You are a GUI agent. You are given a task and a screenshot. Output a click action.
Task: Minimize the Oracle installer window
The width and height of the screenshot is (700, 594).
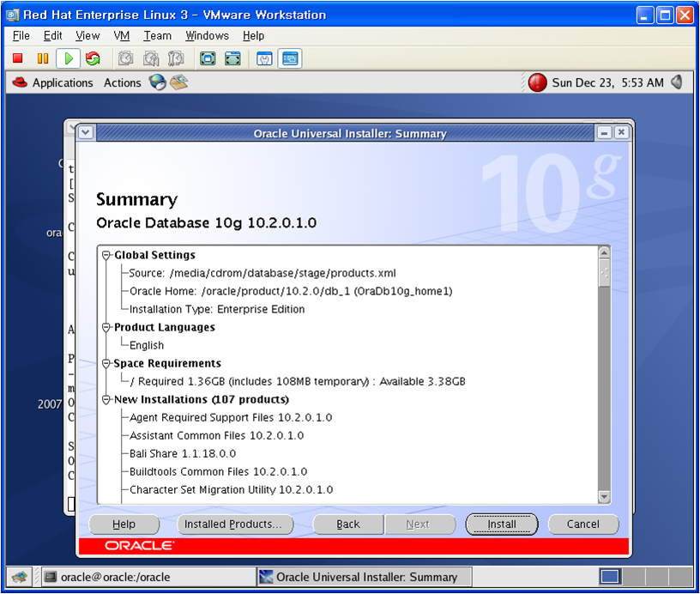[x=604, y=133]
